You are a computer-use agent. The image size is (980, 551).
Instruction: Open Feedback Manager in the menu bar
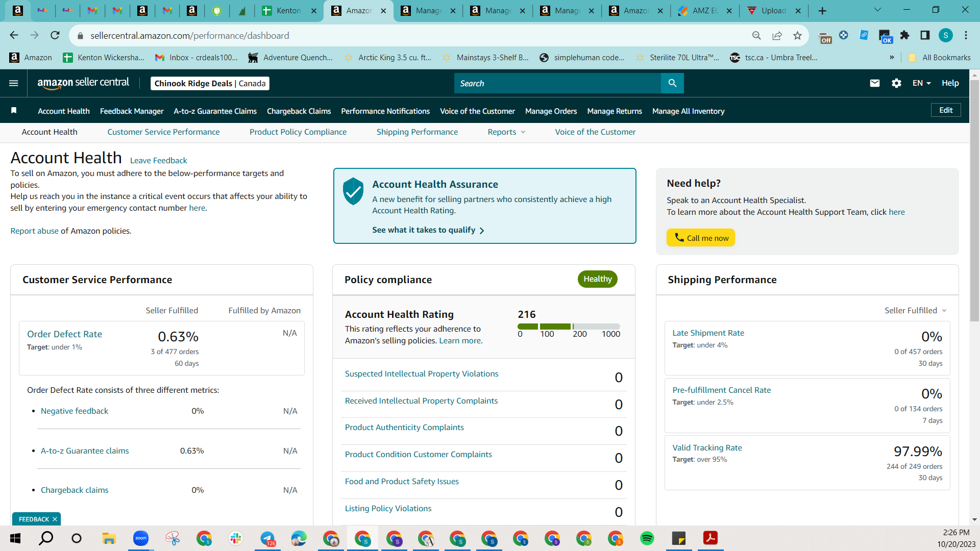[132, 111]
